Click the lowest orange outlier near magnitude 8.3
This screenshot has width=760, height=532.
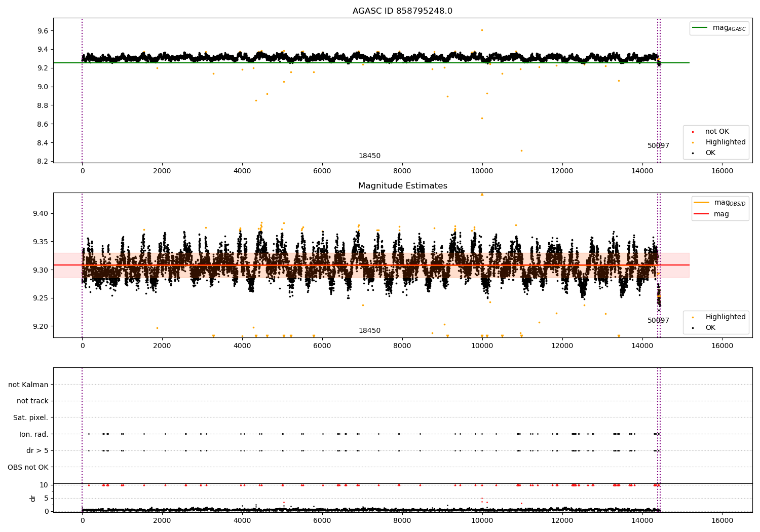(521, 150)
